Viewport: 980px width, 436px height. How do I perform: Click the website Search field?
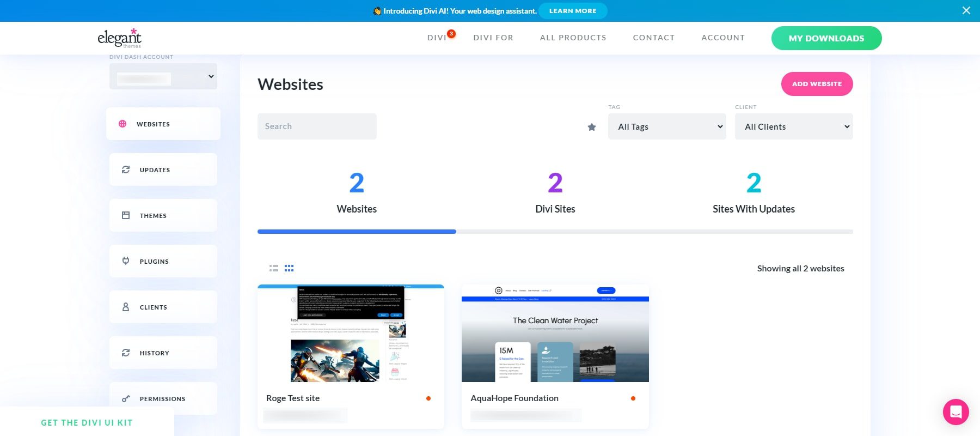pyautogui.click(x=317, y=126)
